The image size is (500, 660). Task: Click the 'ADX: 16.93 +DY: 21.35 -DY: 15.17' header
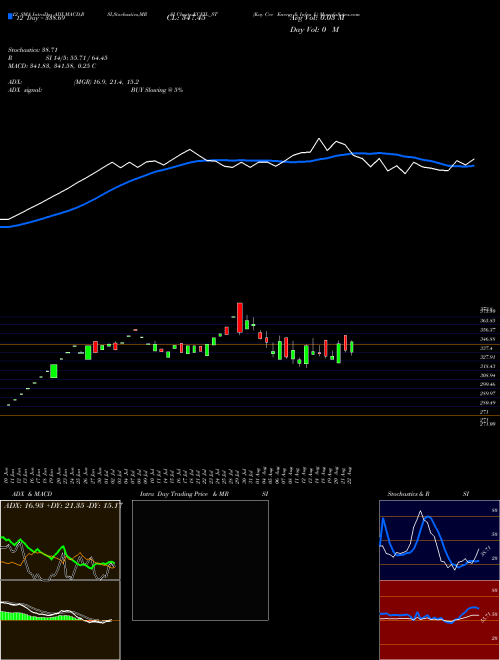pos(63,505)
